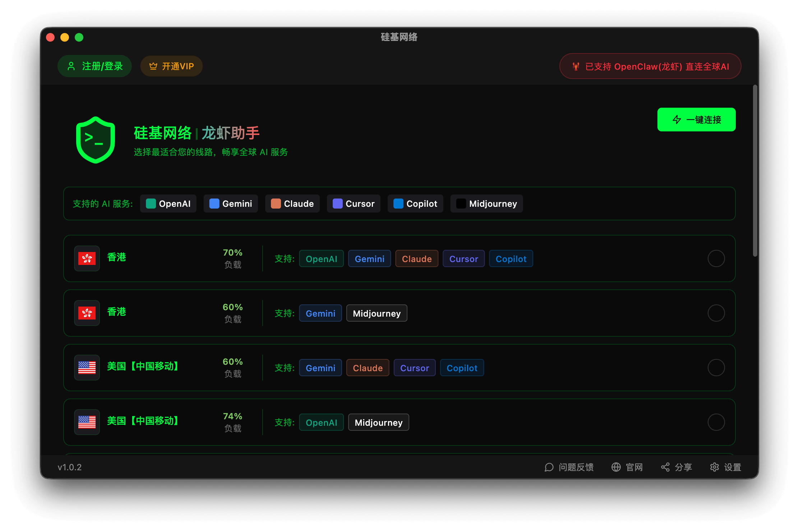Click the Copilot badge in Hong Kong 70% row
799x532 pixels.
click(511, 259)
